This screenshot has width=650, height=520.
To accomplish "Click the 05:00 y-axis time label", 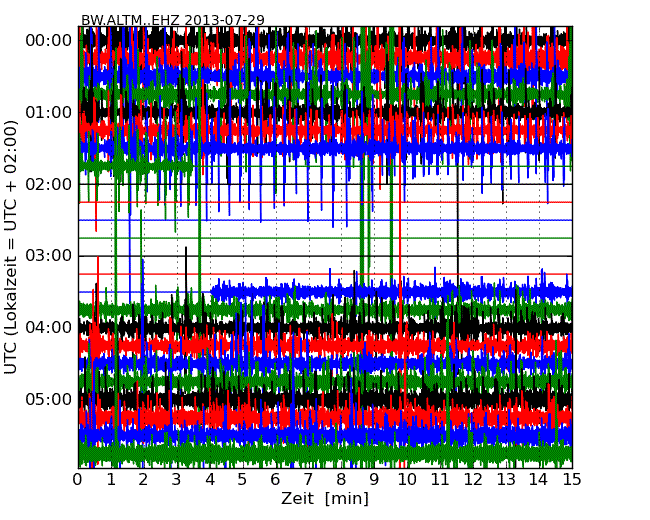I will 49,399.
